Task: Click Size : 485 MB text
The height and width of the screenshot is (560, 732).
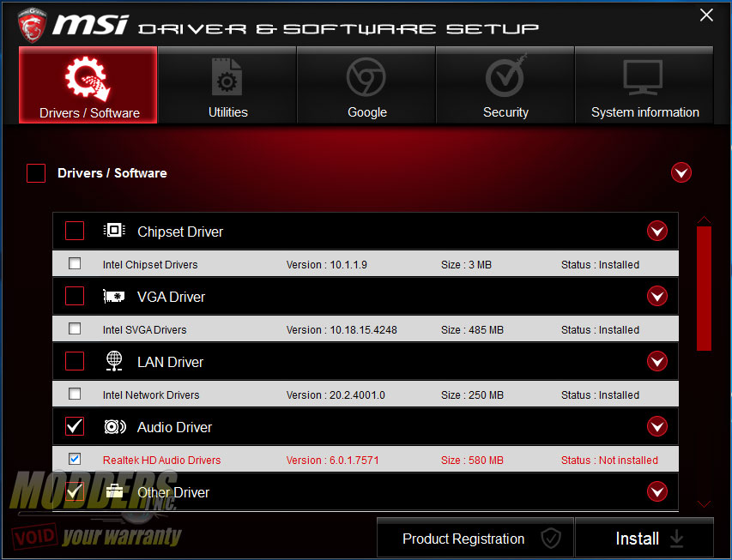Action: click(x=473, y=330)
